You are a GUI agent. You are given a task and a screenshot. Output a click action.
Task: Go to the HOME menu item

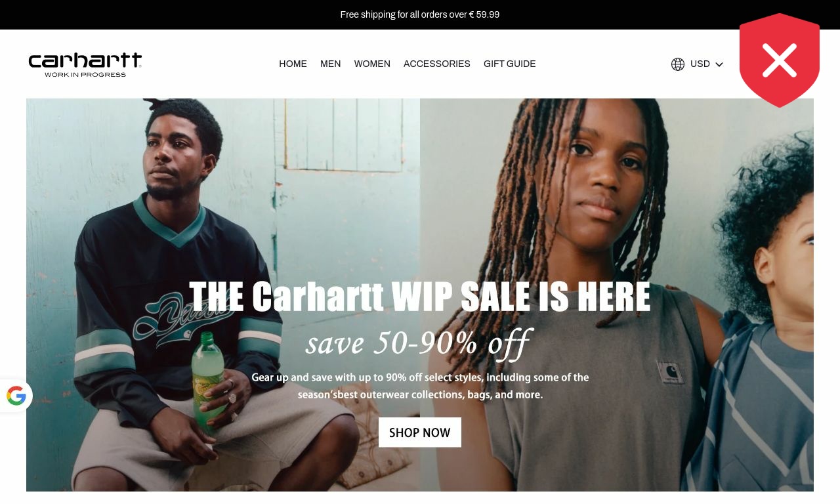(293, 64)
